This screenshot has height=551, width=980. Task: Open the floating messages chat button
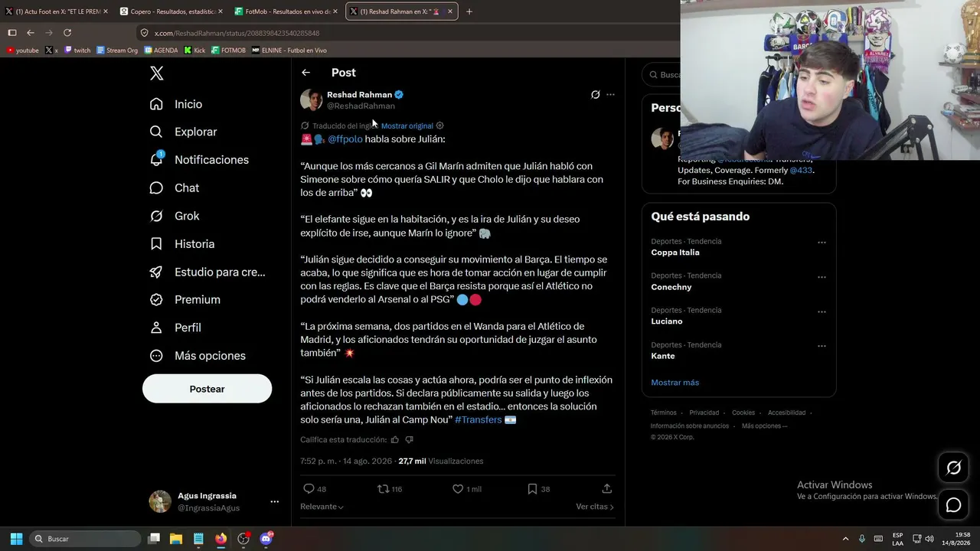(x=953, y=505)
